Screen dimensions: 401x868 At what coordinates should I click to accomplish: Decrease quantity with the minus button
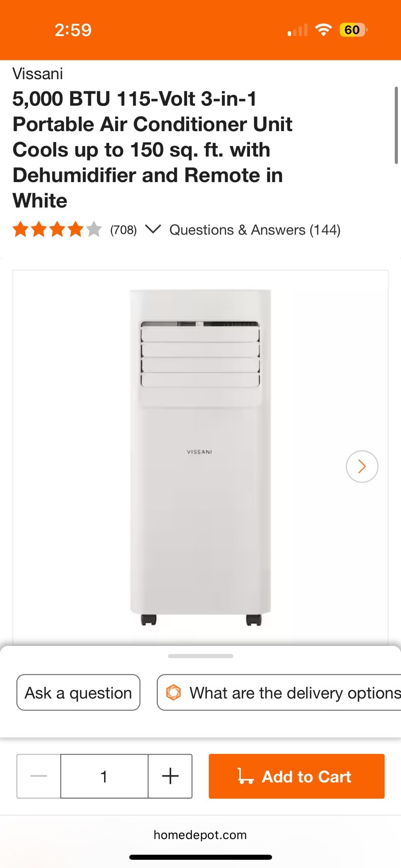[x=38, y=776]
